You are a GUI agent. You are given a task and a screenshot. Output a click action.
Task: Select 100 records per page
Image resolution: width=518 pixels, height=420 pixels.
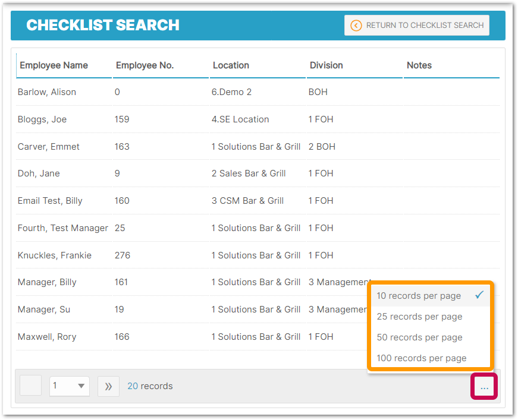[x=430, y=358]
